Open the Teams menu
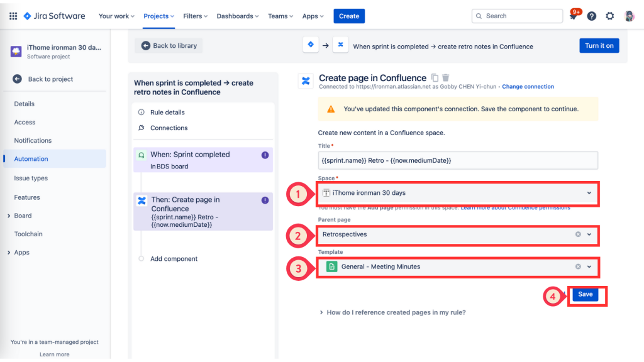Image resolution: width=644 pixels, height=362 pixels. tap(280, 16)
